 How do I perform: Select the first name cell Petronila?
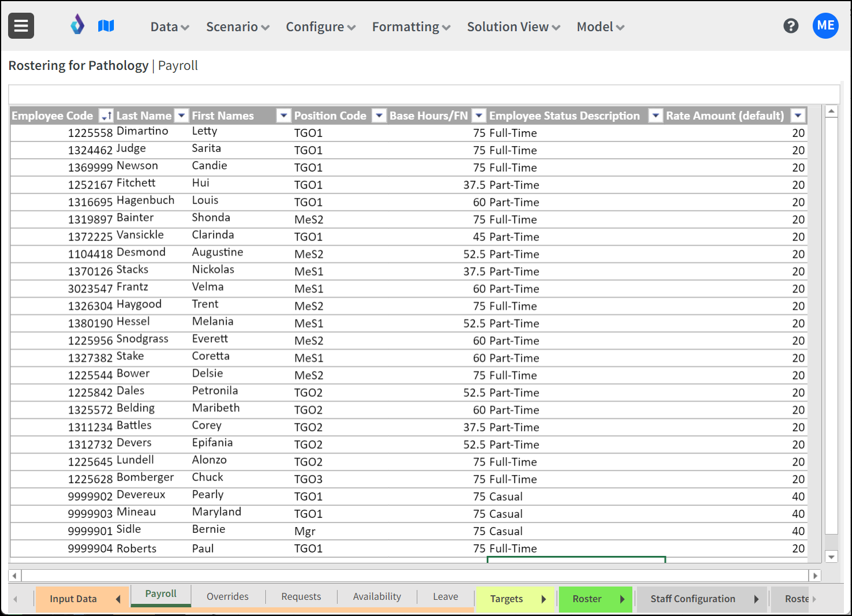(241, 392)
